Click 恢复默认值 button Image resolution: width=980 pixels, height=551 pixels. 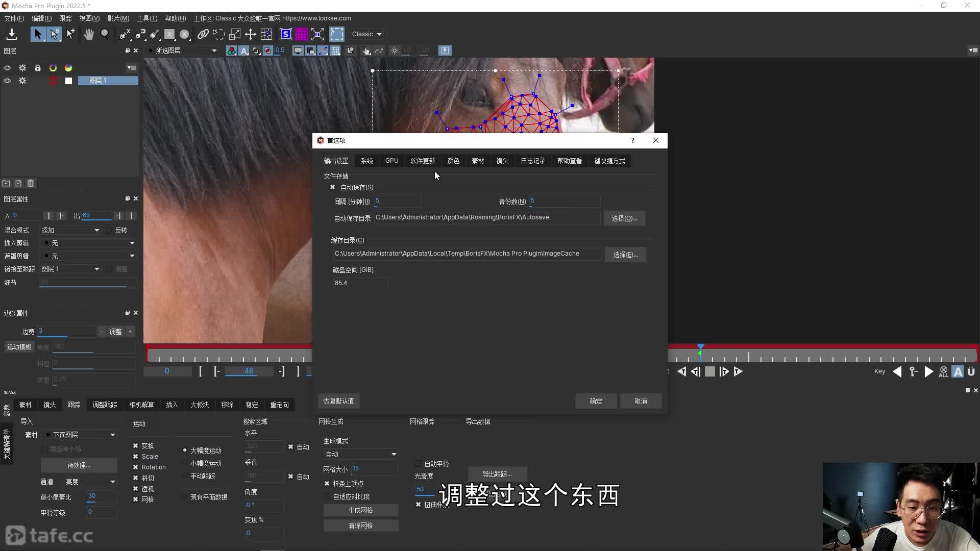coord(338,401)
